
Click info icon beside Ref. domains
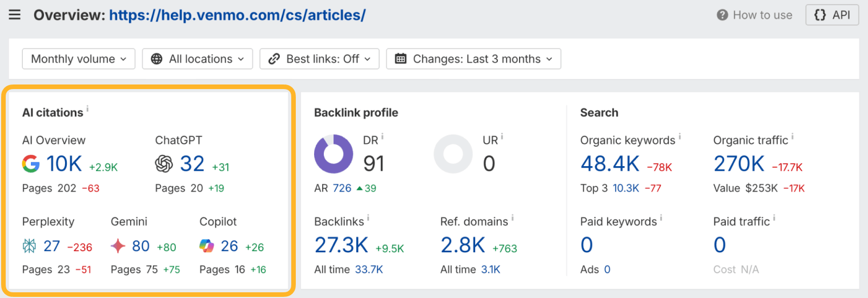513,218
